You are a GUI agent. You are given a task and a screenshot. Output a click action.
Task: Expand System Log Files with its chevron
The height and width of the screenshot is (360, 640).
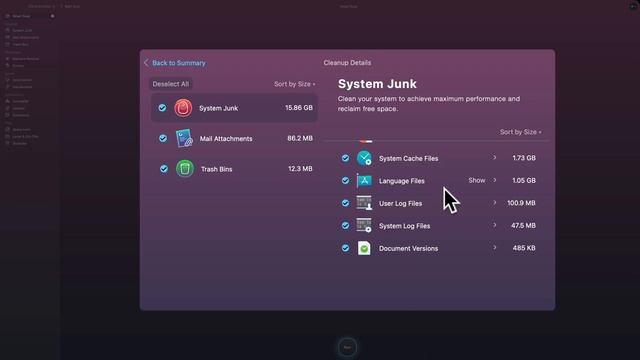point(495,225)
